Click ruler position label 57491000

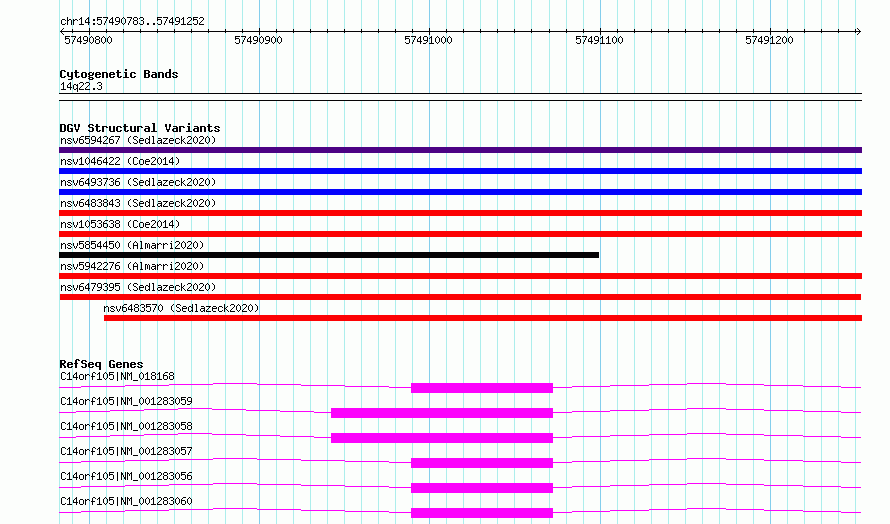point(429,40)
